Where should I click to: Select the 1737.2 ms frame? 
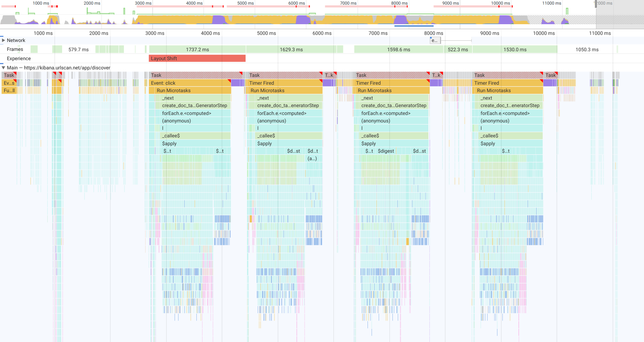[197, 49]
